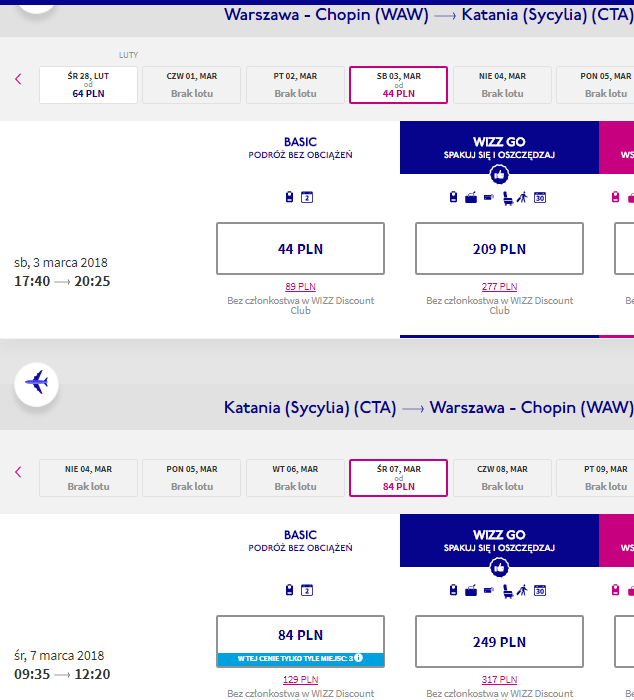Select SB 03, MAR outbound date tab
The image size is (634, 700).
tap(398, 85)
